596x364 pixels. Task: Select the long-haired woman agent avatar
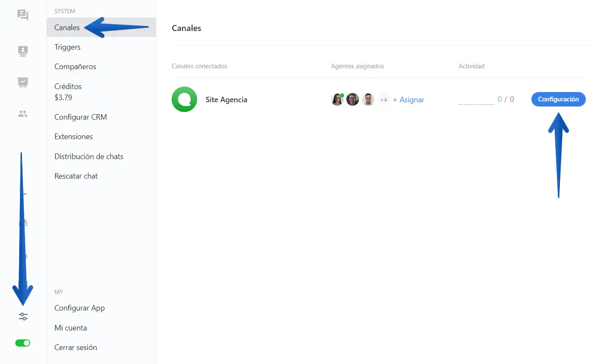[337, 99]
